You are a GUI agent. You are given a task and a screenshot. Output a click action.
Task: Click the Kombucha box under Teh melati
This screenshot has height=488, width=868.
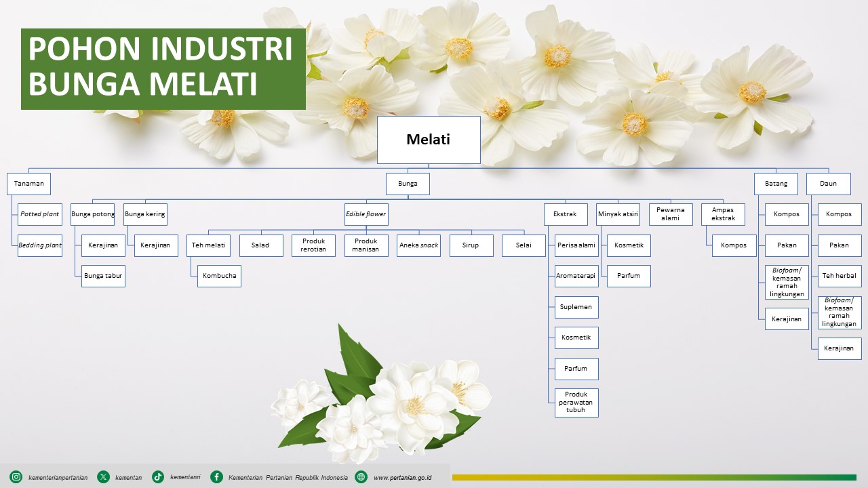(219, 276)
